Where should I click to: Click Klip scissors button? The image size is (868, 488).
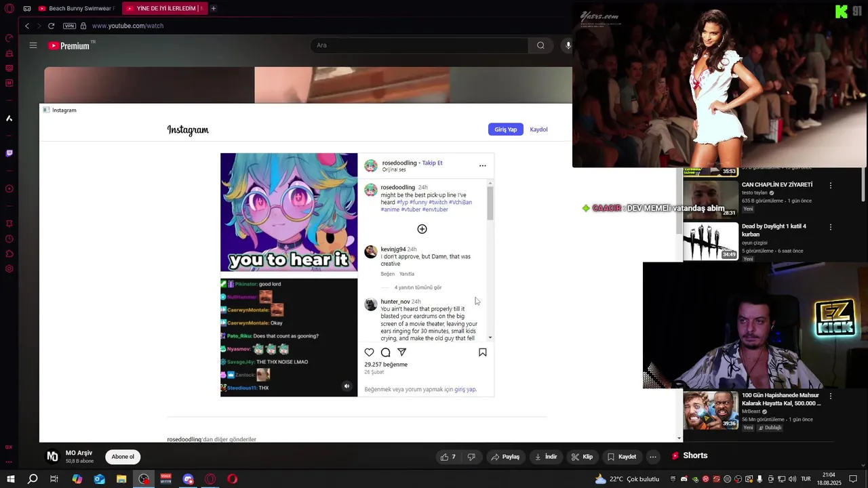coord(582,457)
